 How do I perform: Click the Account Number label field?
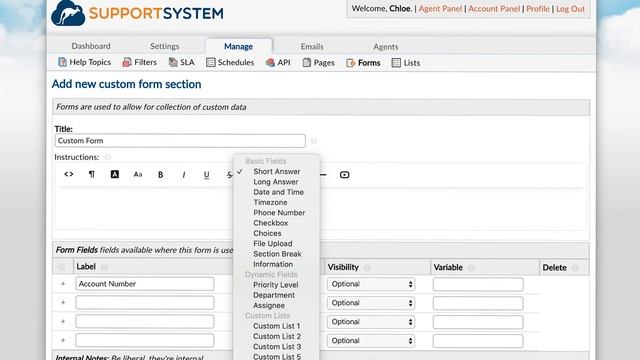coord(145,284)
